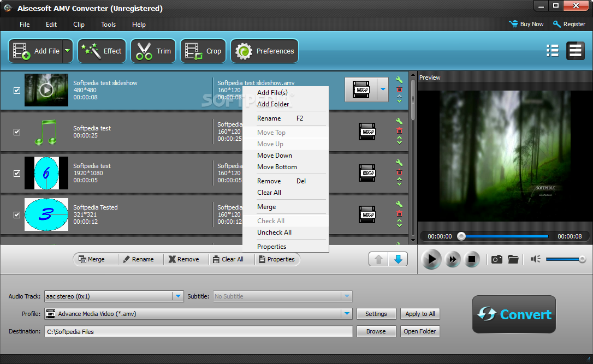Click the preview seek bar
This screenshot has width=593, height=364.
[502, 237]
